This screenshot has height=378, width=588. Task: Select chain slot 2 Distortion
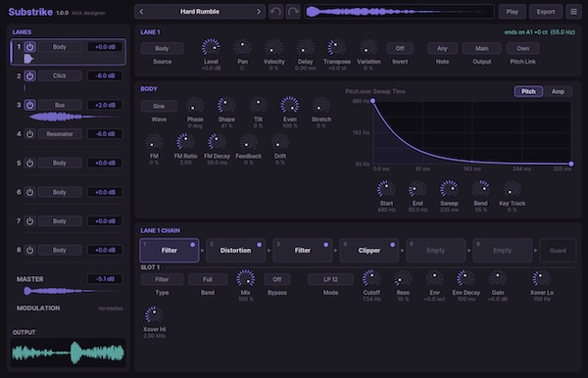point(236,251)
